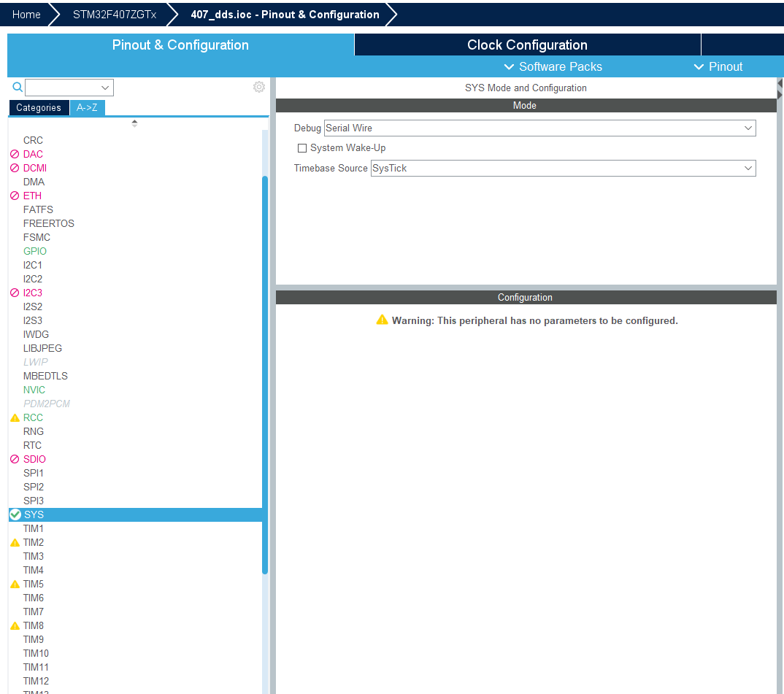The width and height of the screenshot is (784, 694).
Task: Click the warning triangle next to RCC
Action: 15,417
